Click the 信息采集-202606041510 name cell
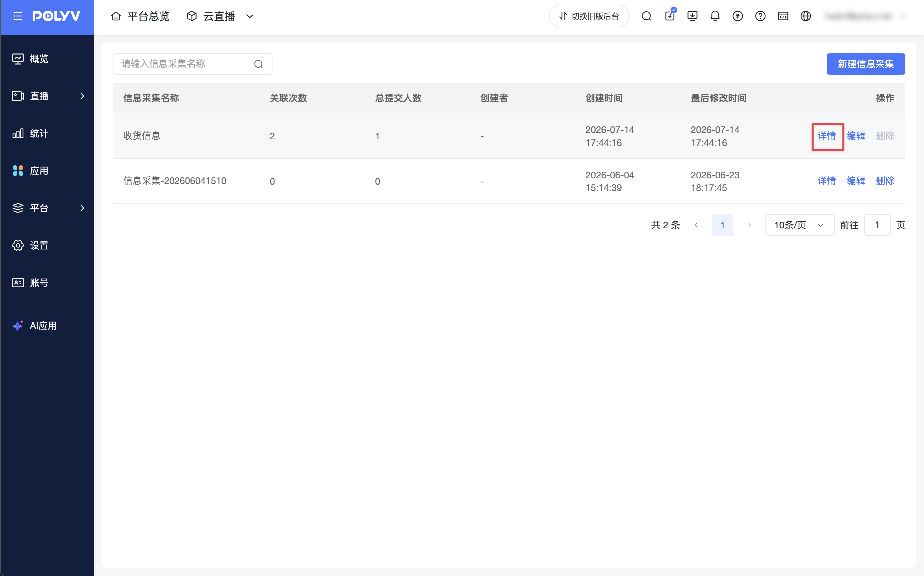Screen dimensions: 924x576 tap(175, 181)
